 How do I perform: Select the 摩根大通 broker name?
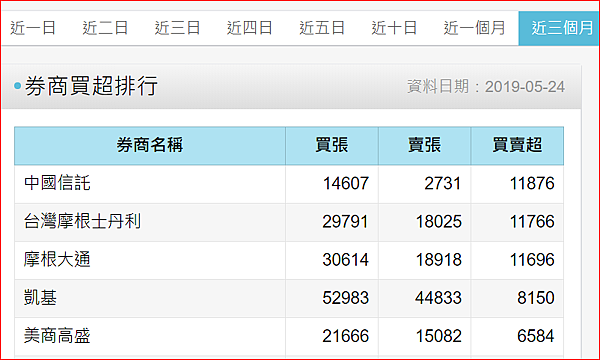[57, 260]
